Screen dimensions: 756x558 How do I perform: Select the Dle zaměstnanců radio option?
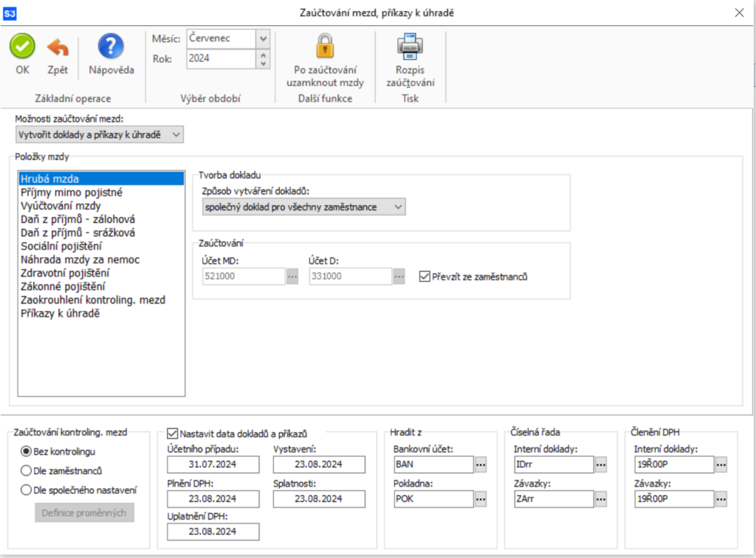coord(27,470)
